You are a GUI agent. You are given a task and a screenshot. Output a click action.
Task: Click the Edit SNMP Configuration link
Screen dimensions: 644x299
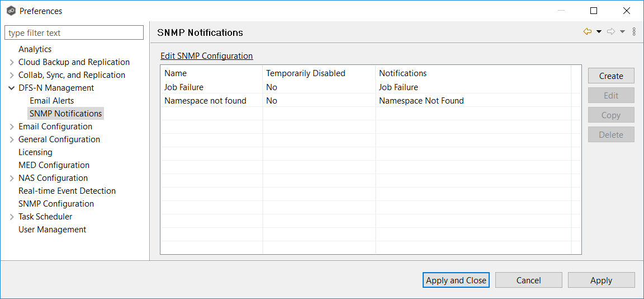click(x=206, y=56)
